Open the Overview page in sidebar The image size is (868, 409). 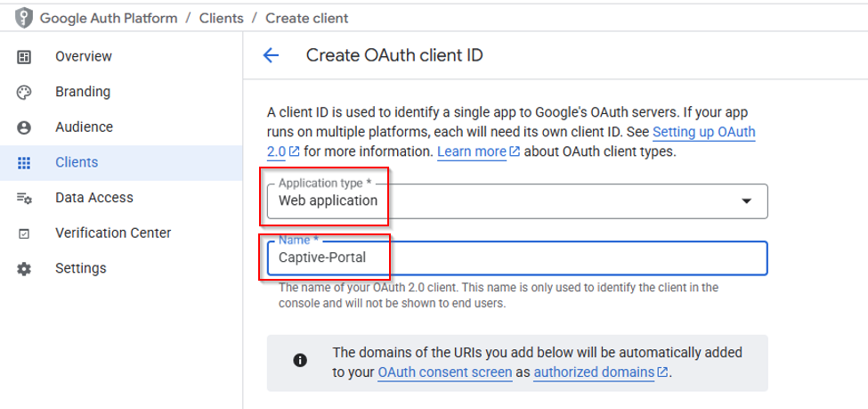click(x=121, y=56)
